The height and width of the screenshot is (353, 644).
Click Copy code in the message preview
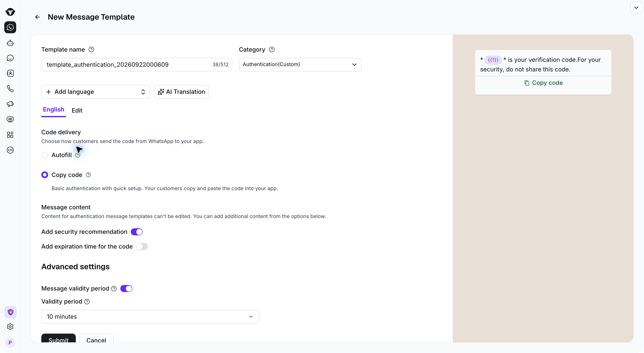[x=543, y=83]
